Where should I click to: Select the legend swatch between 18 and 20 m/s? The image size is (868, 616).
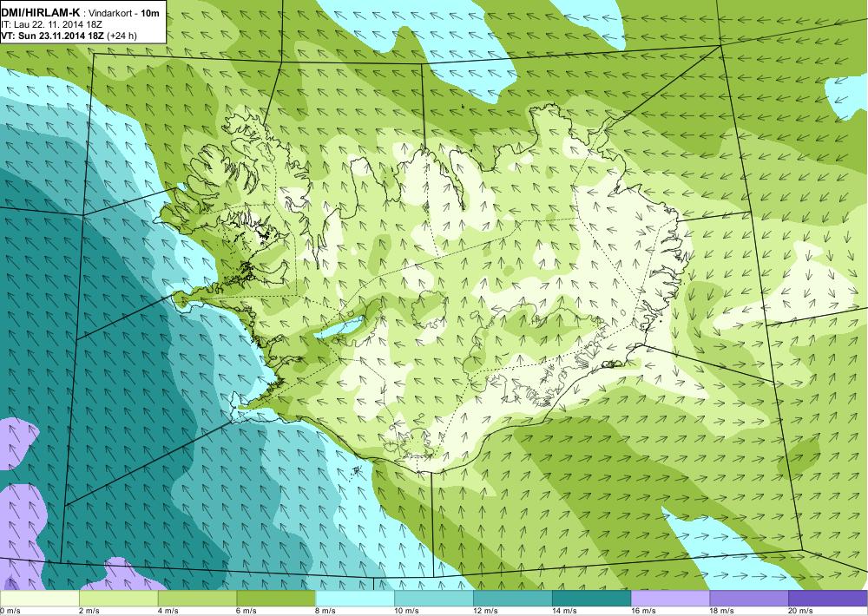point(749,599)
